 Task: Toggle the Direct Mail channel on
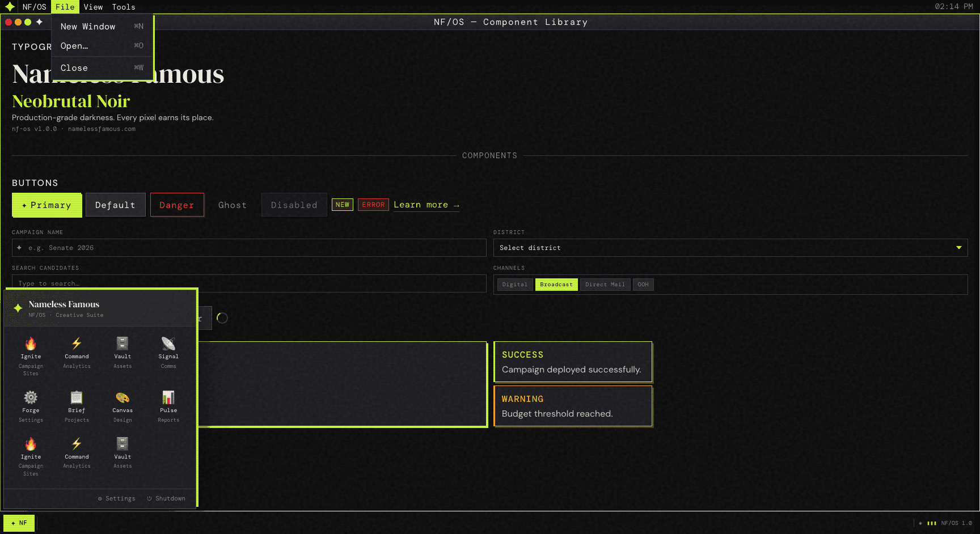pos(605,284)
